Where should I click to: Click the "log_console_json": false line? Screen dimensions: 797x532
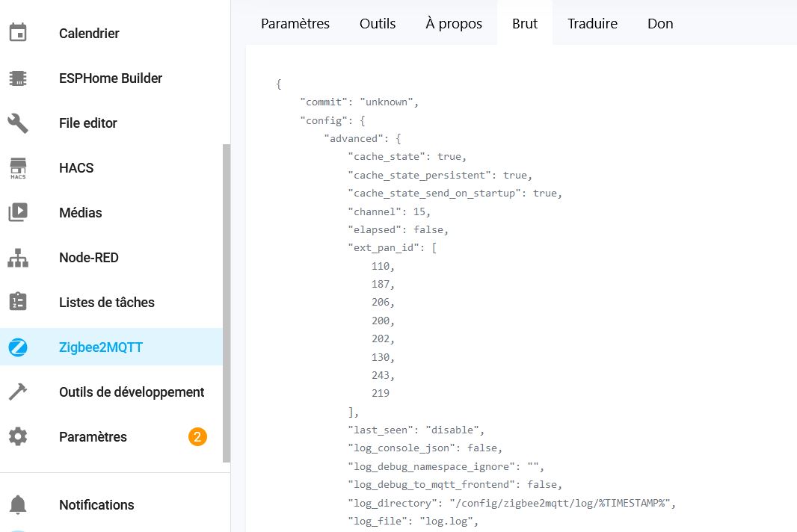click(425, 448)
